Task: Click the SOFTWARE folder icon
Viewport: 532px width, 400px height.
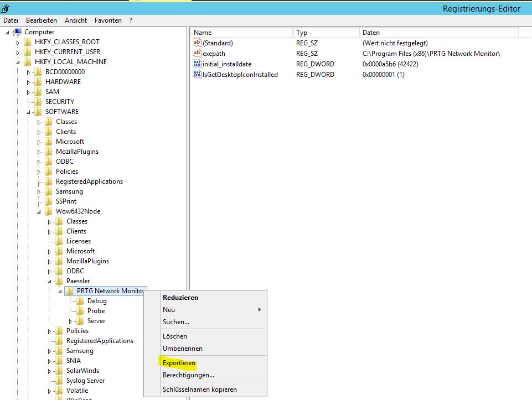Action: pos(38,112)
